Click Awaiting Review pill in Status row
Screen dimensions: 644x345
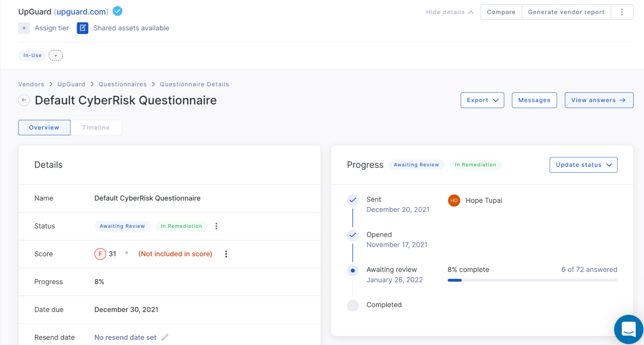[122, 226]
